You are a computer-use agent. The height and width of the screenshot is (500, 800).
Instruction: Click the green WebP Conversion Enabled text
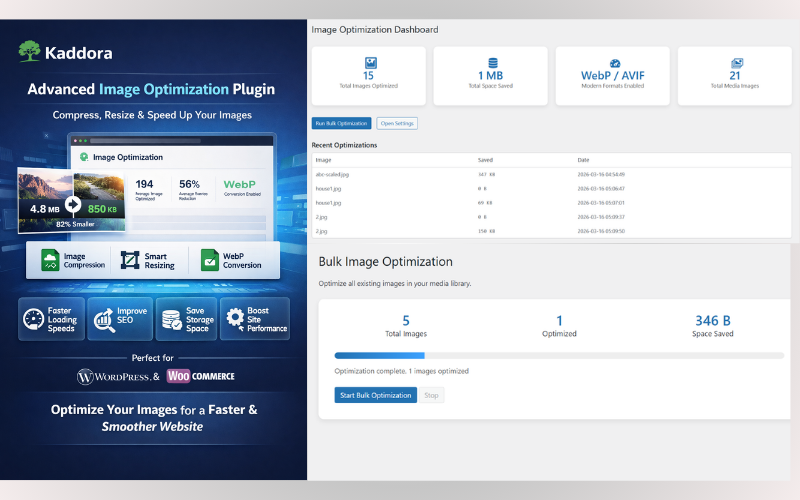click(x=240, y=185)
